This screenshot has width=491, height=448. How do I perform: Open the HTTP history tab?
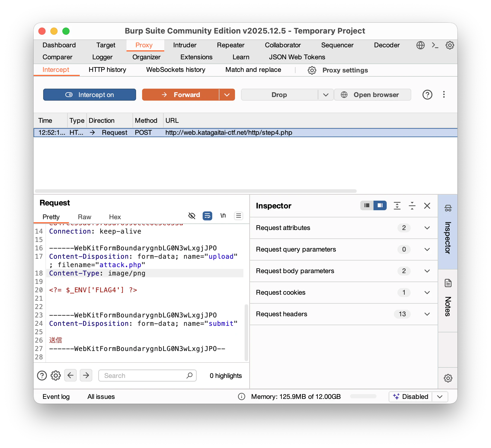[x=107, y=70]
